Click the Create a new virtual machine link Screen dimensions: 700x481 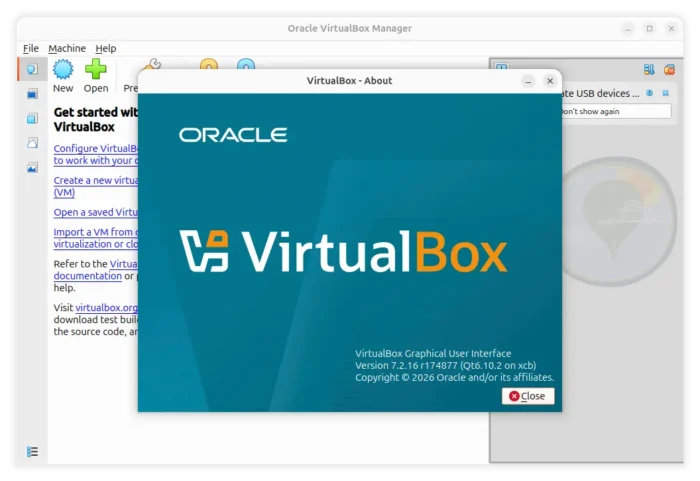(x=96, y=186)
